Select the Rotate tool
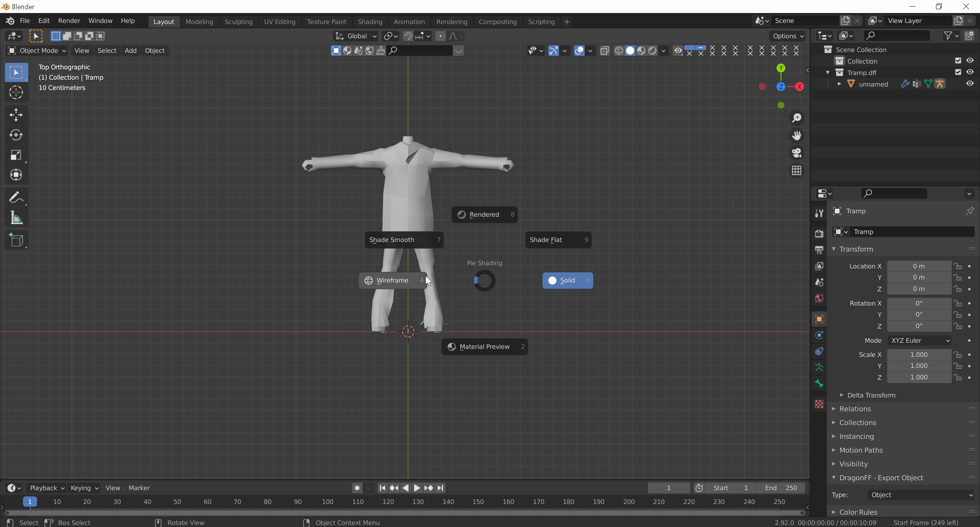This screenshot has height=527, width=980. coord(16,135)
